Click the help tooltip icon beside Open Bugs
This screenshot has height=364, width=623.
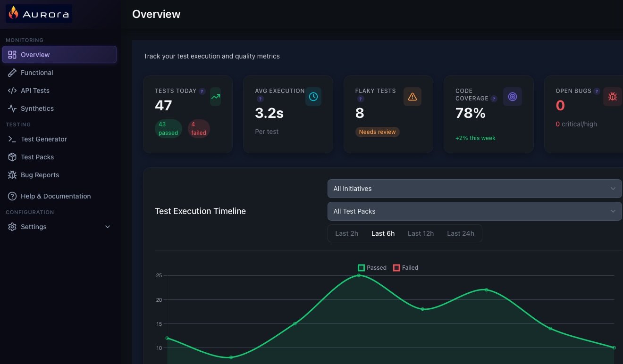point(597,91)
